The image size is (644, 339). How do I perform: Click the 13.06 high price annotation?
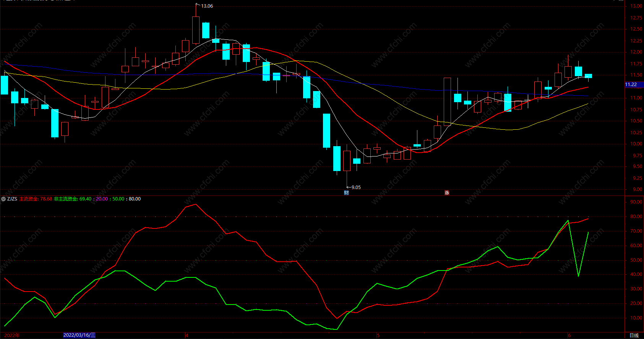pyautogui.click(x=207, y=6)
